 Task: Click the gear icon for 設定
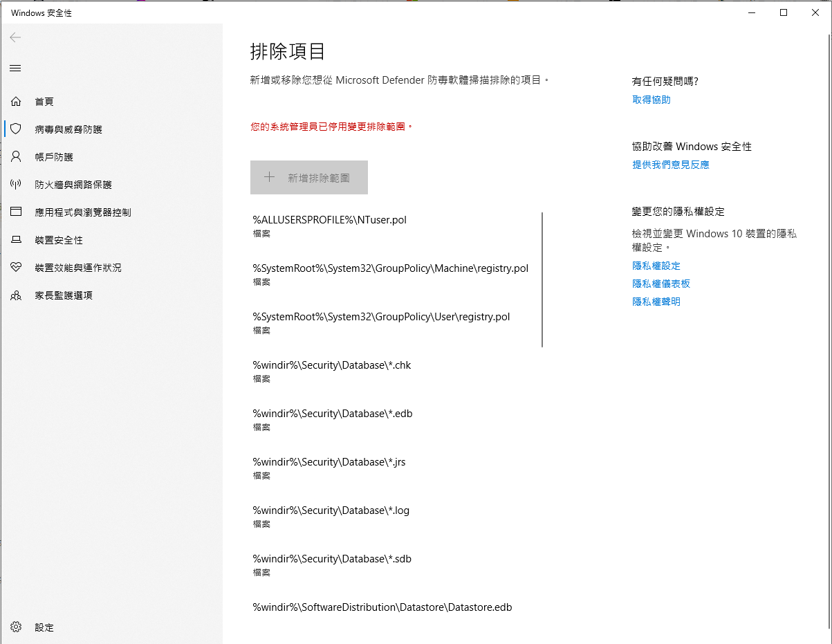[x=16, y=627]
